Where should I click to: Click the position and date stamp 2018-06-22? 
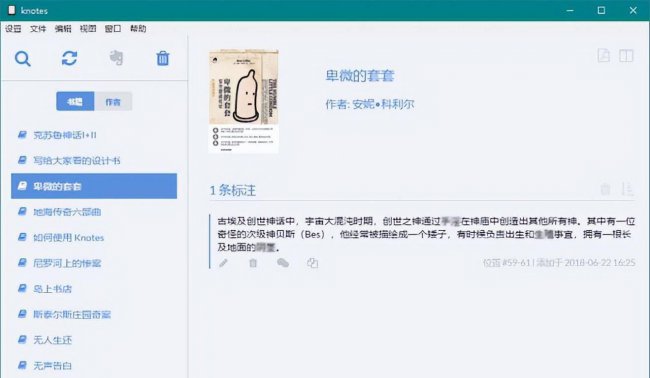(x=559, y=262)
